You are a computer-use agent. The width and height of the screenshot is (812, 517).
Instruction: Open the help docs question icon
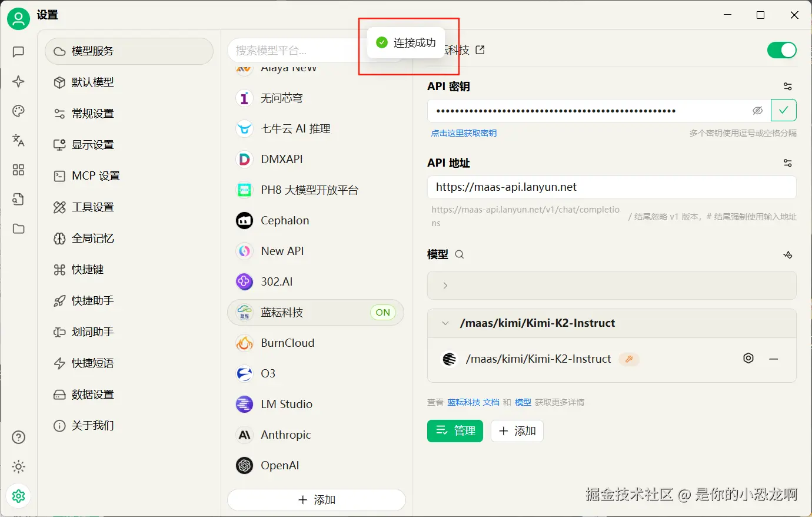[x=18, y=437]
